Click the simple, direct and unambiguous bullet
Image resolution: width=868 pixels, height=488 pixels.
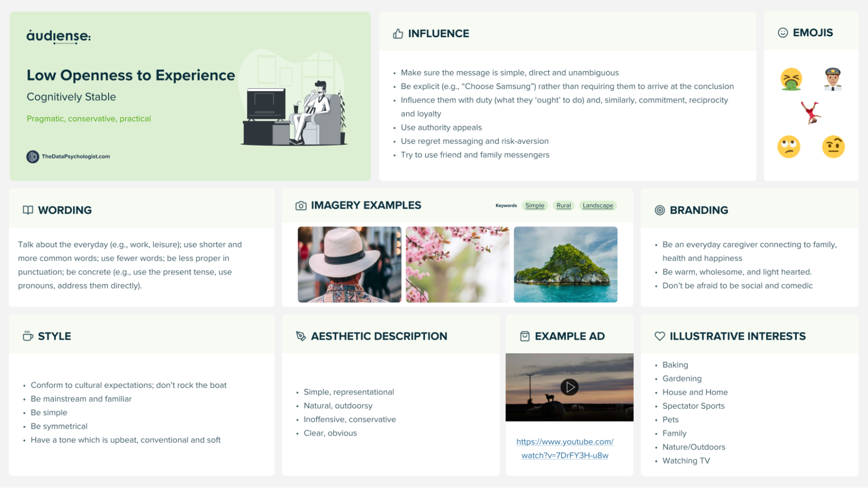(510, 73)
